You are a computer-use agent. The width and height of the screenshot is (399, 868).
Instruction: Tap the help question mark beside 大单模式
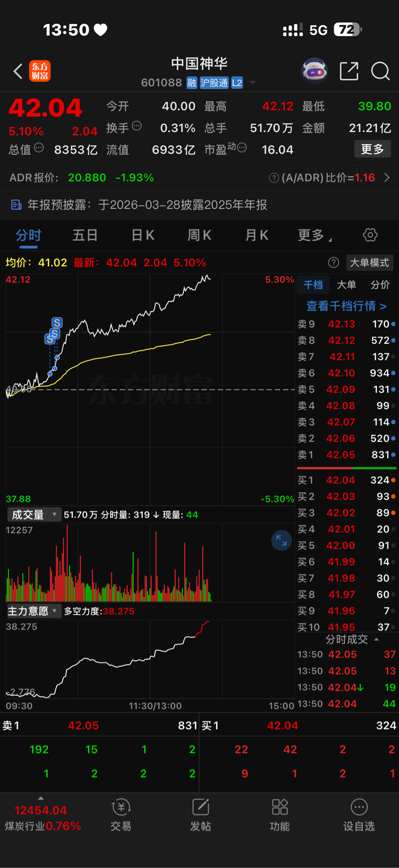334,263
